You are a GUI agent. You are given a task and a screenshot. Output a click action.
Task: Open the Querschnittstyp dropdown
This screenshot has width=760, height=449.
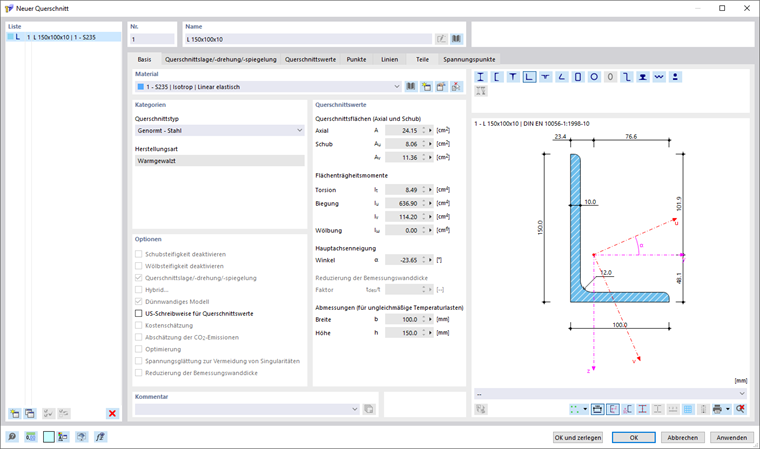pyautogui.click(x=220, y=130)
